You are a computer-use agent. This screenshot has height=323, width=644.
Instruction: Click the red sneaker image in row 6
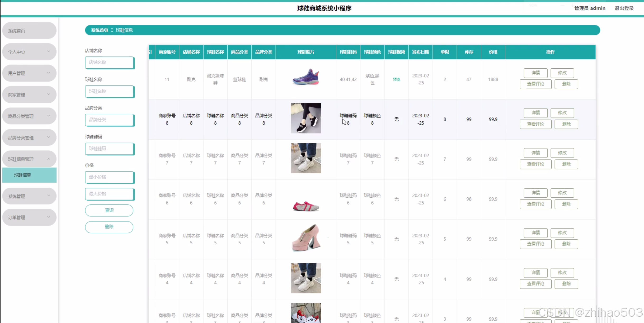[x=306, y=206]
